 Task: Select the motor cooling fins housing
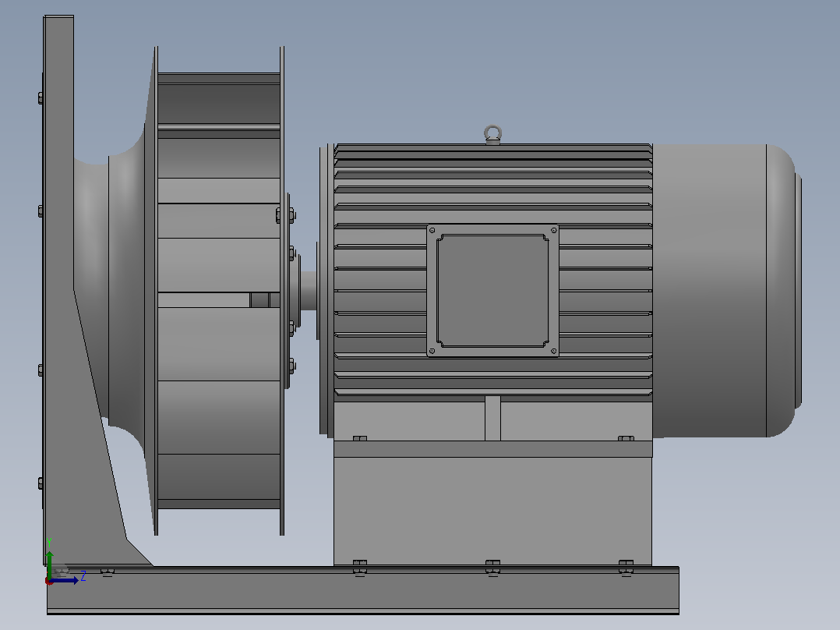pyautogui.click(x=492, y=272)
